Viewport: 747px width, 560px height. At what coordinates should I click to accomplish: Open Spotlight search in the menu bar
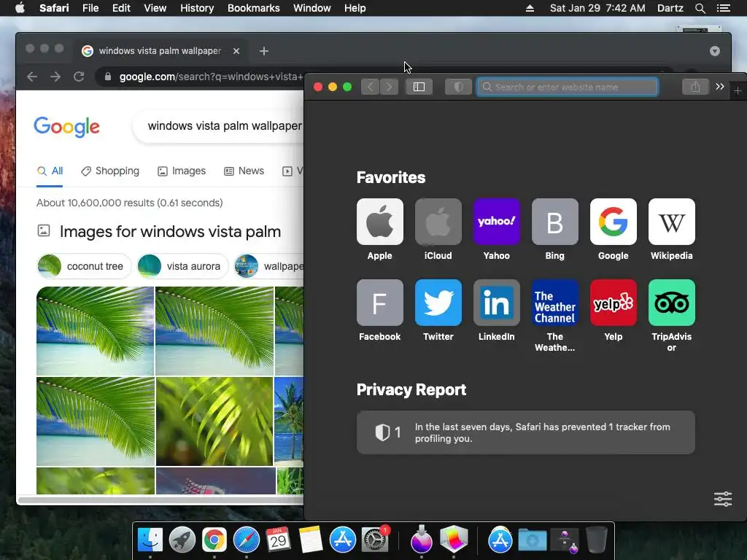click(x=700, y=8)
